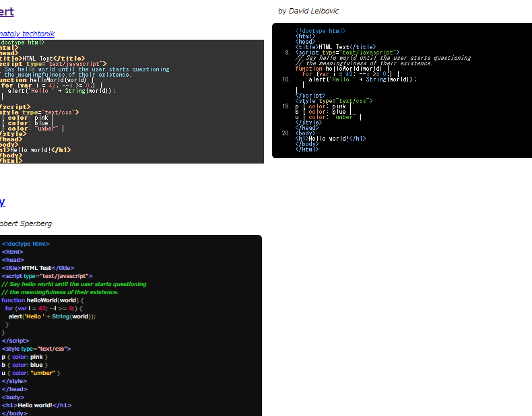The image size is (532, 416).
Task: Click 'u { color: "umber" }' in Sperberg block
Action: (31, 374)
